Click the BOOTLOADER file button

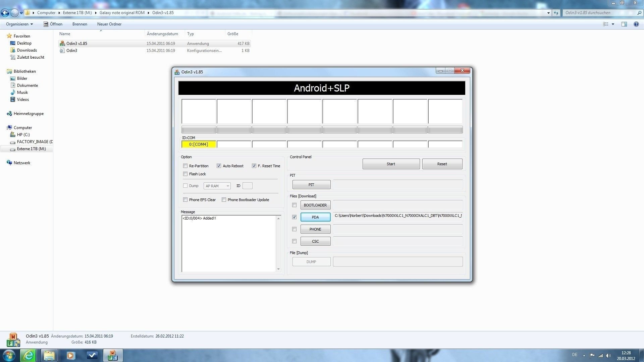pos(315,205)
